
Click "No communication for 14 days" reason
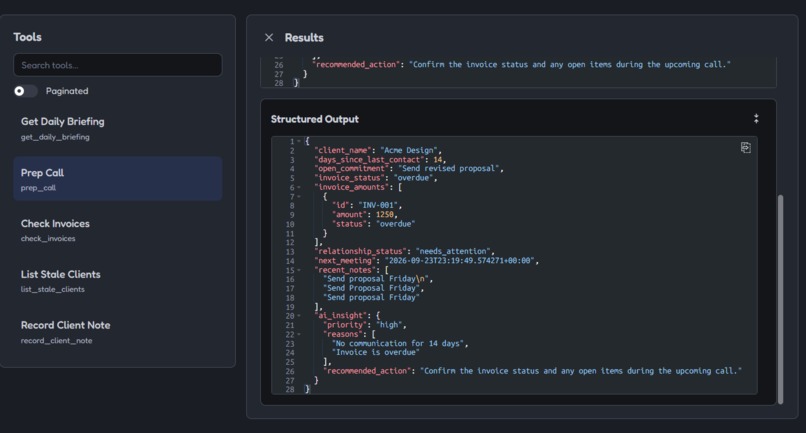pyautogui.click(x=398, y=344)
